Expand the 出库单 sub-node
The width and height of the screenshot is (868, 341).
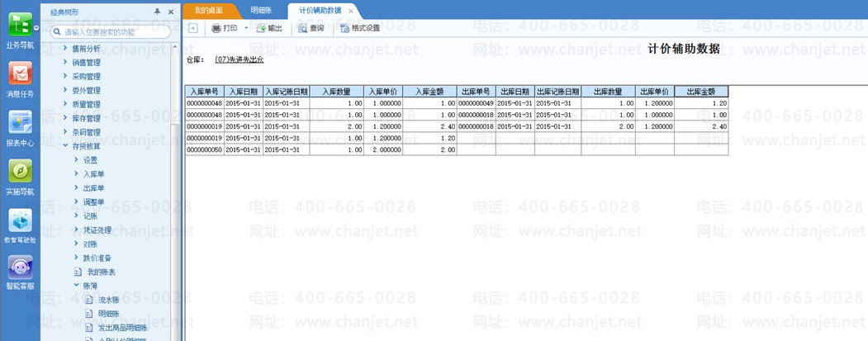(x=76, y=187)
